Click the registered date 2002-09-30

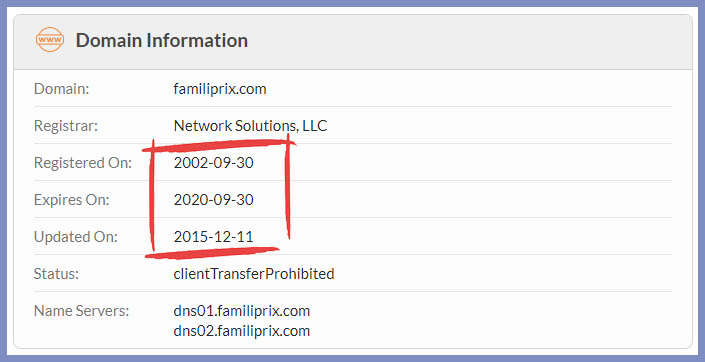(x=214, y=163)
